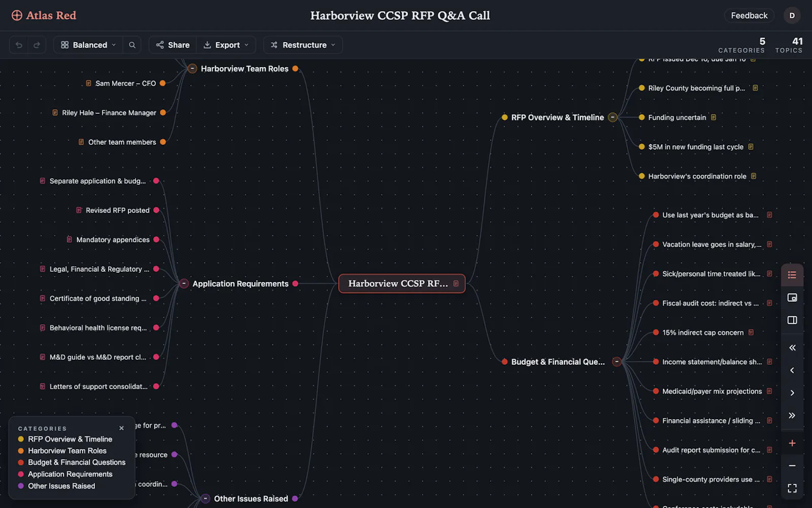Click RFP Overview & Timeline legend entry
The width and height of the screenshot is (812, 508).
pos(70,439)
